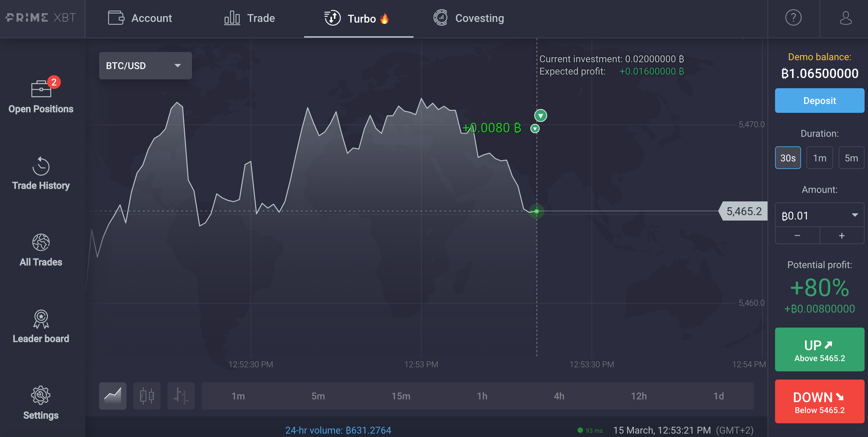
Task: Open the Leader board ribbon icon
Action: (x=41, y=319)
